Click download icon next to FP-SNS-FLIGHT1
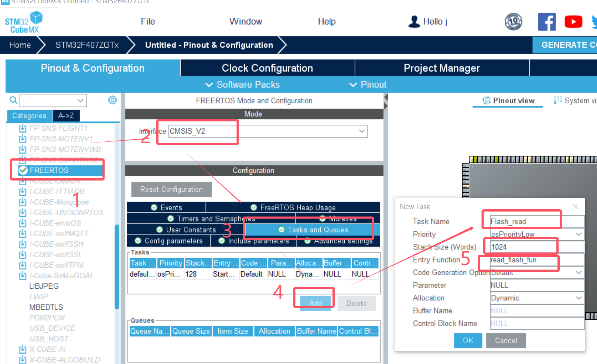597x364 pixels. tap(23, 128)
